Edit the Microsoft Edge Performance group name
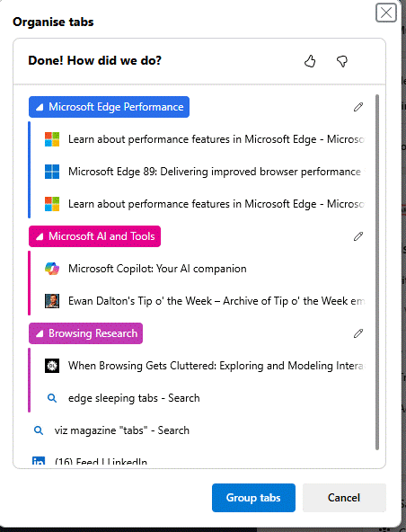 pyautogui.click(x=358, y=107)
